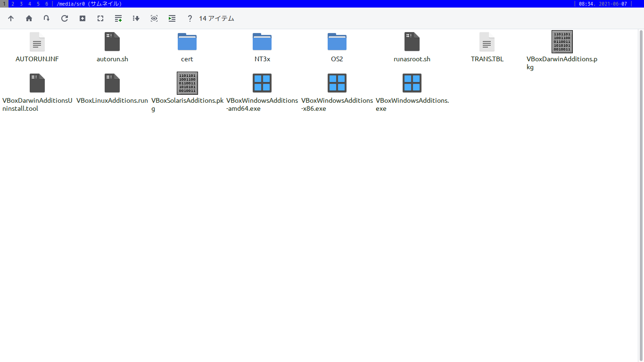Open the sort options down-arrow icon
The image size is (644, 362).
(x=136, y=18)
